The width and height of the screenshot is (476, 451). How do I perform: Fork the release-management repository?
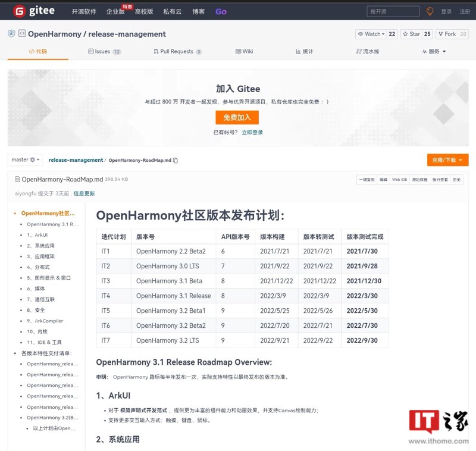click(447, 34)
